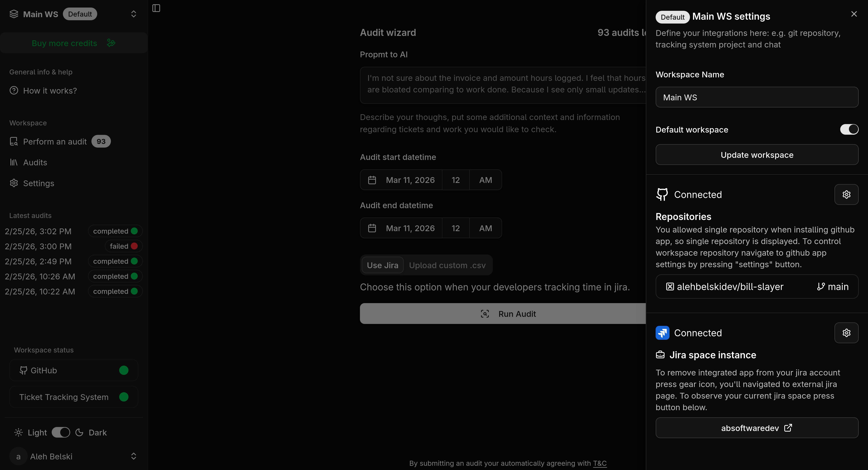Click the Jira logo next to Connected
868x470 pixels.
pyautogui.click(x=662, y=333)
